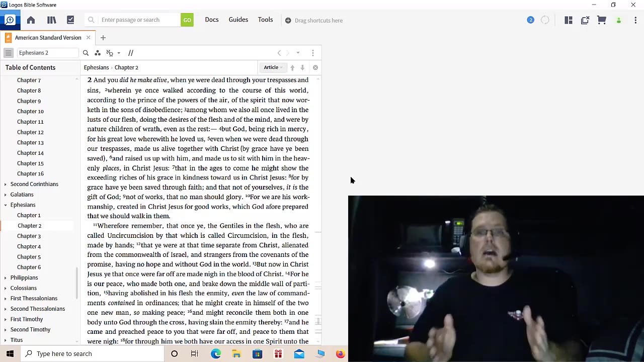Open the Logos home page icon
Image resolution: width=644 pixels, height=362 pixels.
point(31,20)
